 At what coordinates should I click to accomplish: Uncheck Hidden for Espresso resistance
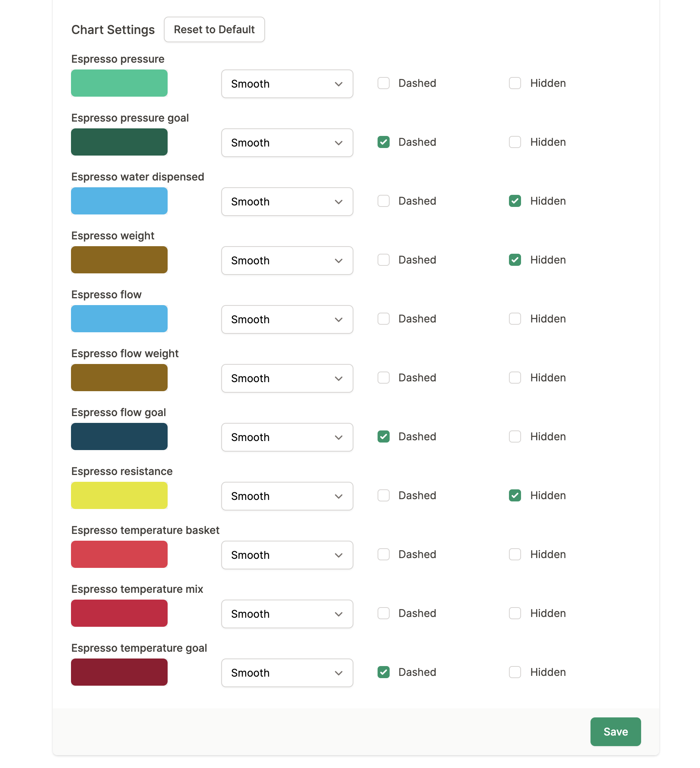pos(515,495)
